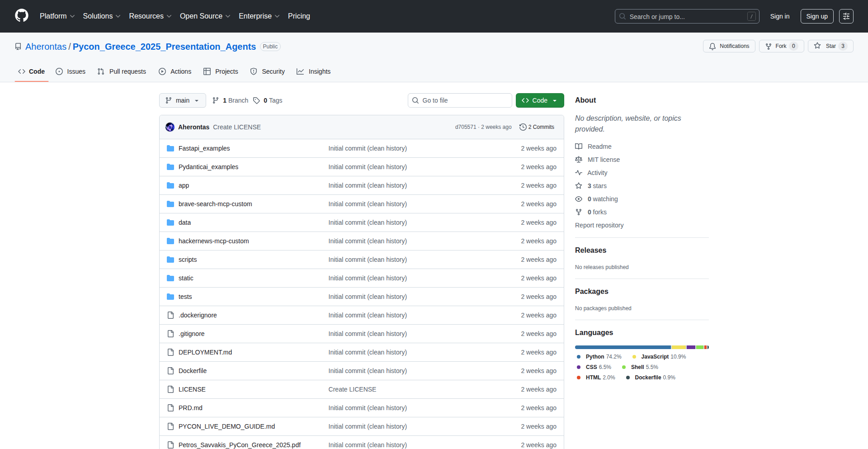868x449 pixels.
Task: Expand the Solutions menu
Action: [102, 16]
